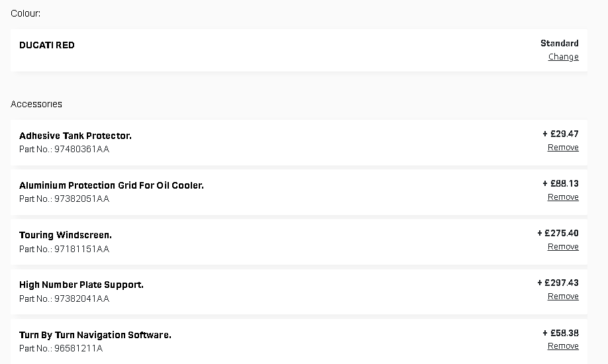Remove Aluminium Protection Grid For Oil Cooler
608x364 pixels.
point(563,197)
